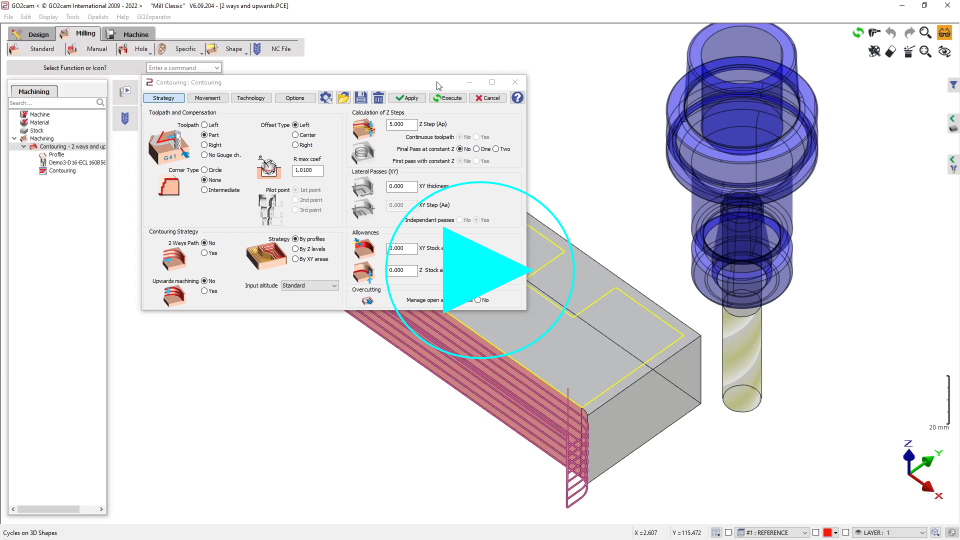Choose the By Z levels strategy
Image resolution: width=960 pixels, height=540 pixels.
pyautogui.click(x=296, y=249)
